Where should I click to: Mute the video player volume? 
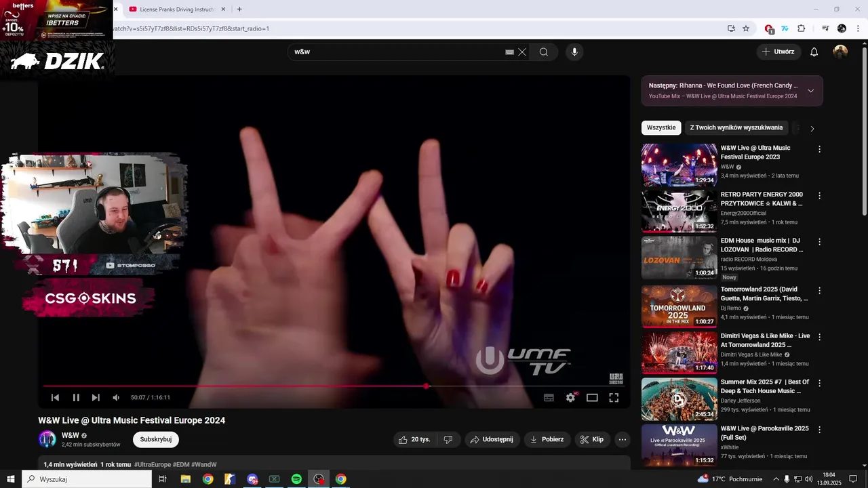[116, 398]
